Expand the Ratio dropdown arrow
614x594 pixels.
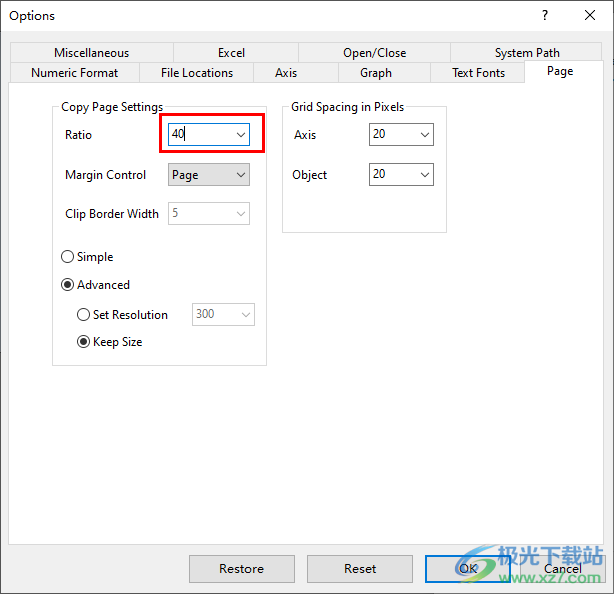tap(241, 135)
